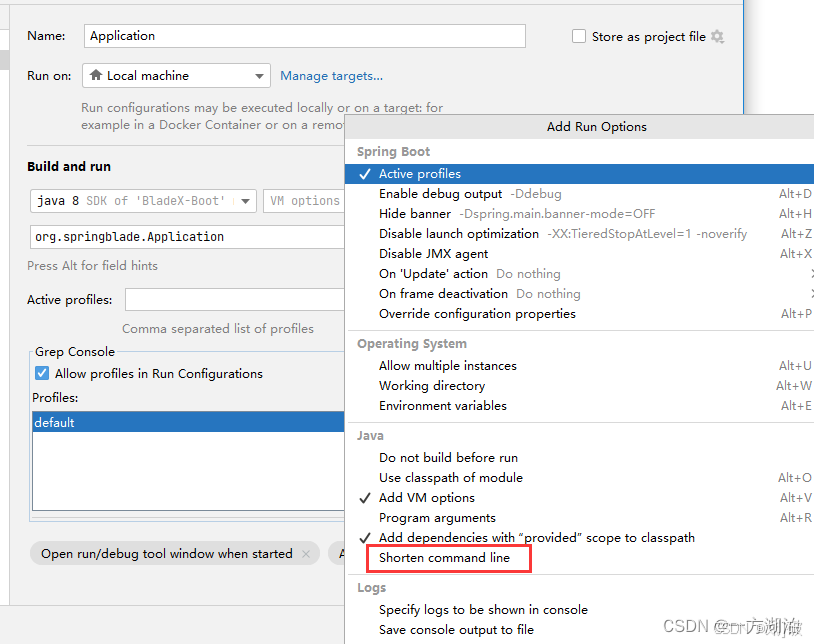The image size is (814, 644).
Task: Click the Active profiles input field
Action: click(x=235, y=300)
